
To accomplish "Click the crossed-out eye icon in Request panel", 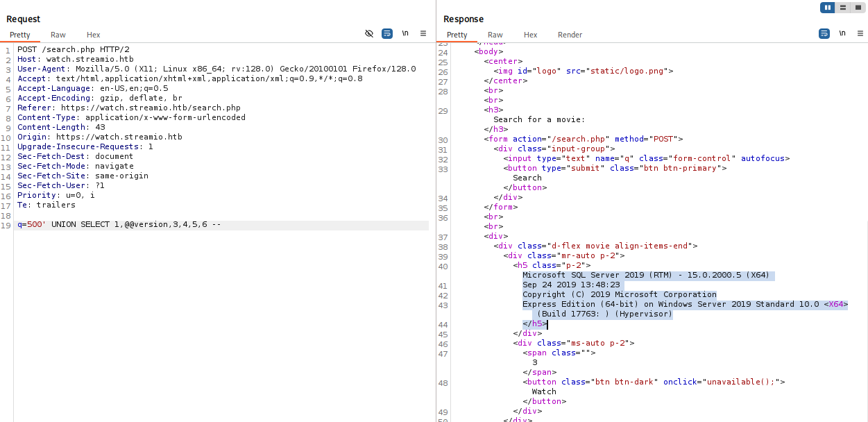I will click(x=369, y=33).
